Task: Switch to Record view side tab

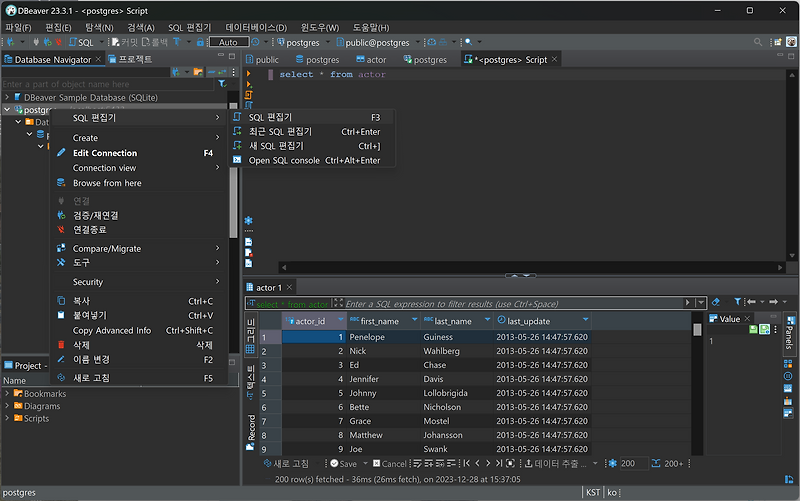Action: (251, 432)
